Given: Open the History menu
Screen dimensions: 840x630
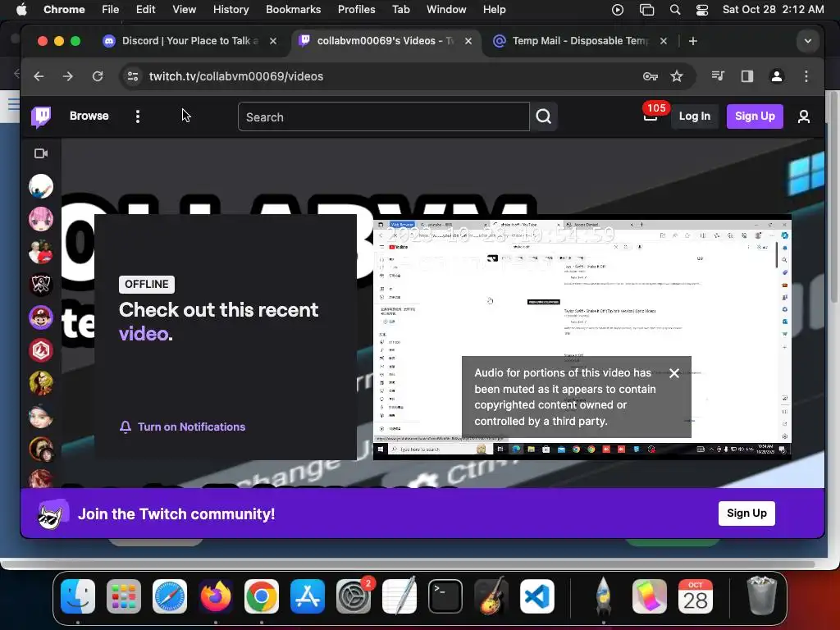Looking at the screenshot, I should [231, 10].
